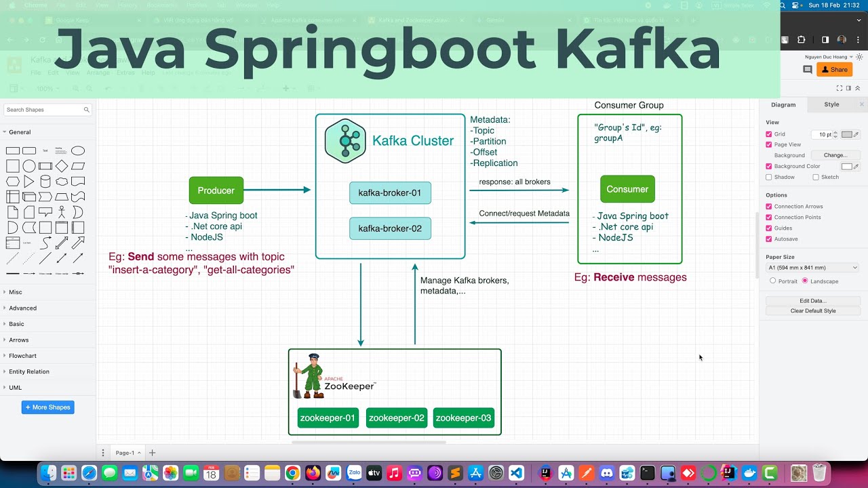Expand the Entity Relation section
The image size is (868, 488).
(x=47, y=371)
